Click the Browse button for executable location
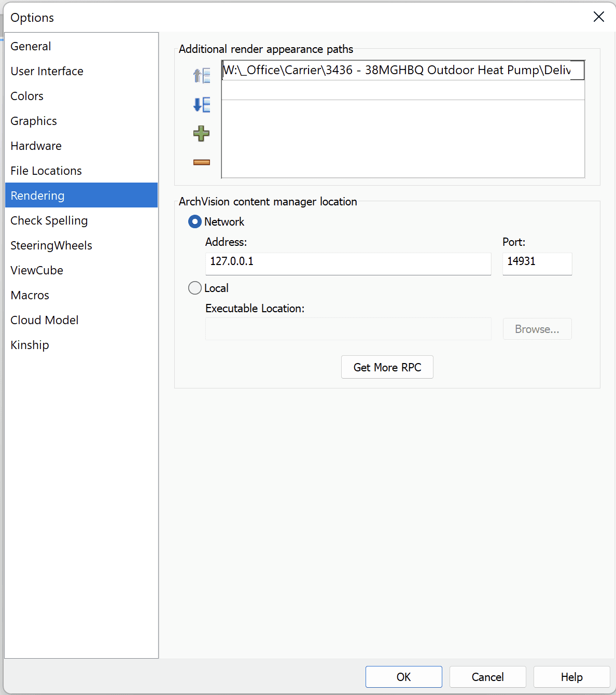Screen dimensions: 616x695 coord(537,329)
